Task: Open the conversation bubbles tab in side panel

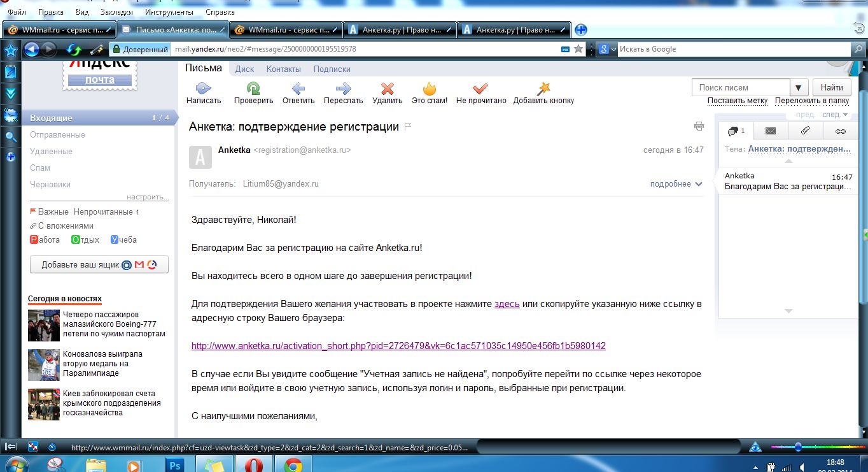Action: point(736,131)
